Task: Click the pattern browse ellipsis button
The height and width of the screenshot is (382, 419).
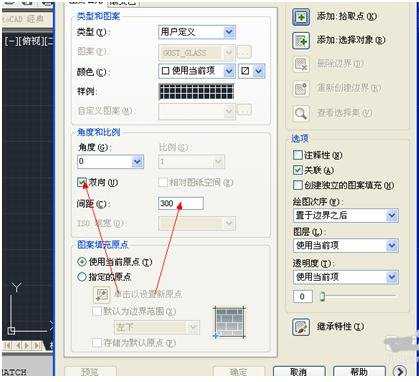Action: [244, 52]
